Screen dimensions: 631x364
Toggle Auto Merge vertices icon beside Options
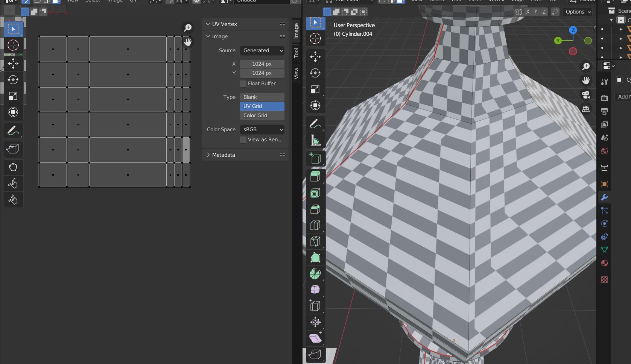(555, 12)
